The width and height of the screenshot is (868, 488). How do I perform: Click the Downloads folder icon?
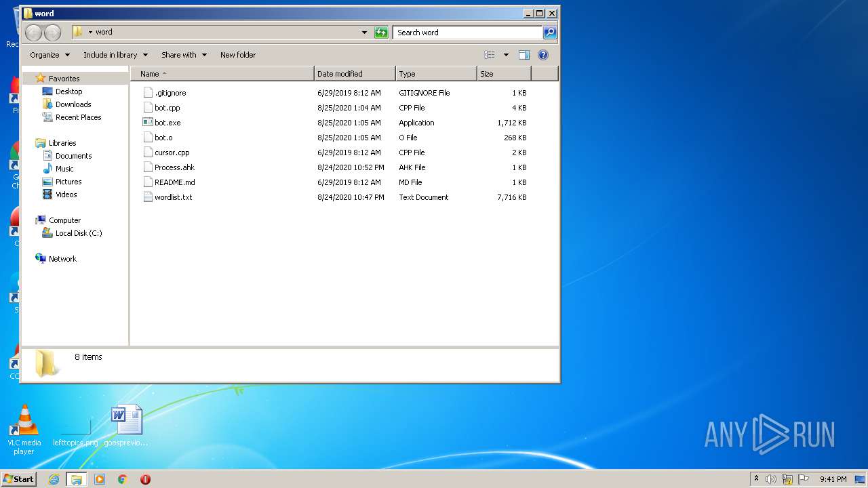[47, 104]
